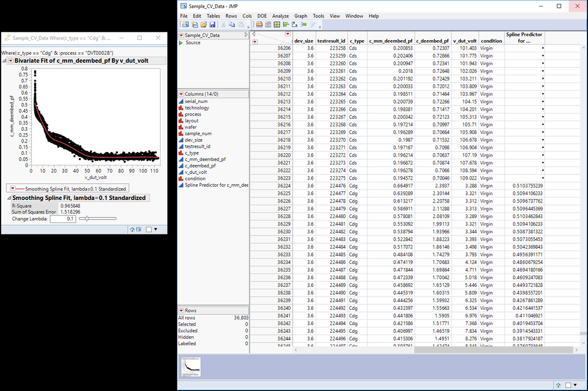This screenshot has width=588, height=391.
Task: Open the Analyze menu
Action: pyautogui.click(x=281, y=16)
